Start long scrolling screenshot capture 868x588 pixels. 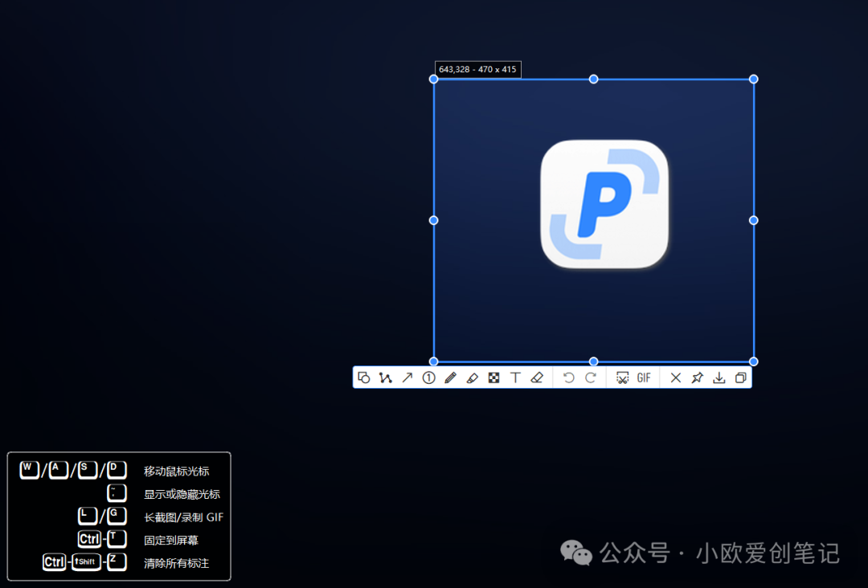point(622,378)
